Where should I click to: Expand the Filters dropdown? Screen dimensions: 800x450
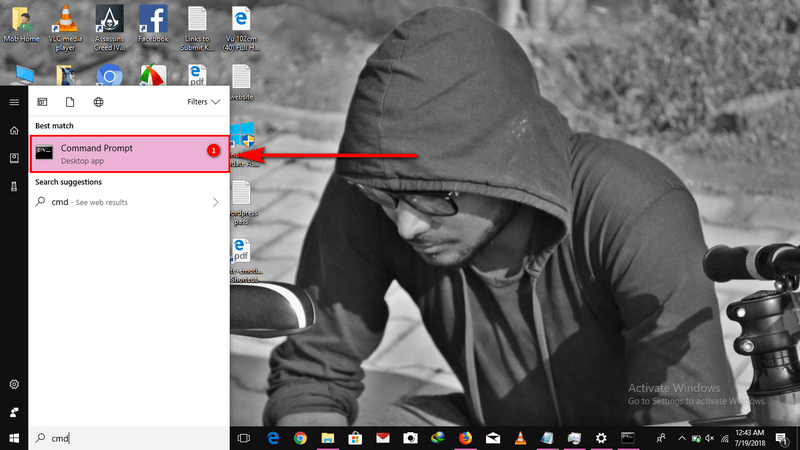coord(203,102)
